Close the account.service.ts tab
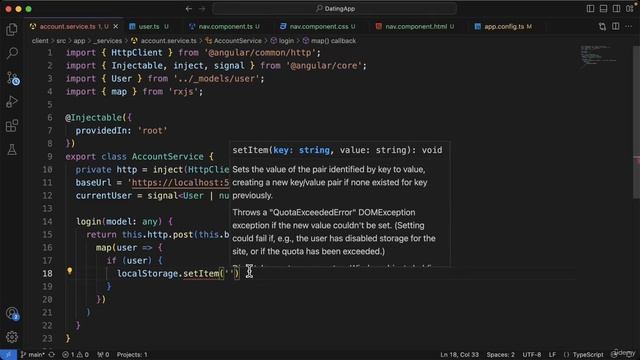The image size is (640, 360). coord(116,27)
